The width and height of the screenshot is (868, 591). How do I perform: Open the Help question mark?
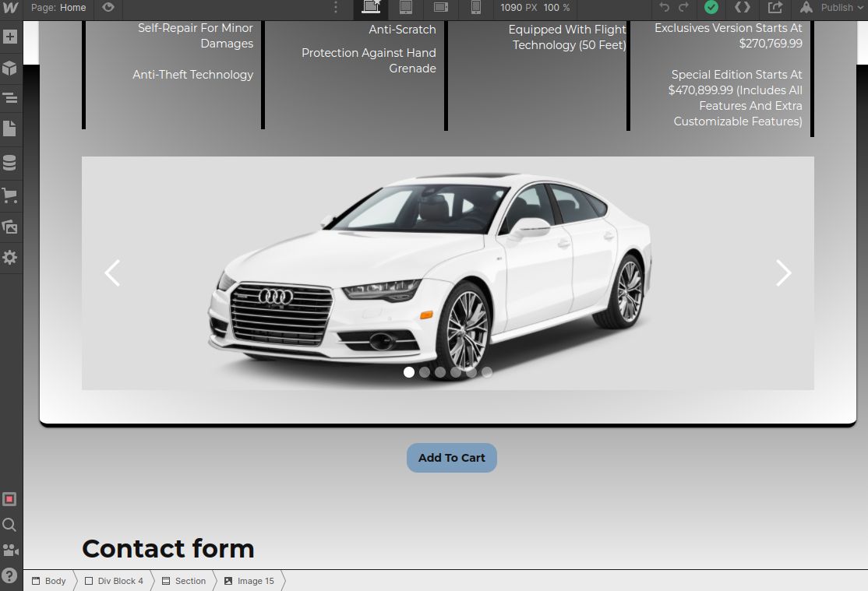(x=9, y=575)
